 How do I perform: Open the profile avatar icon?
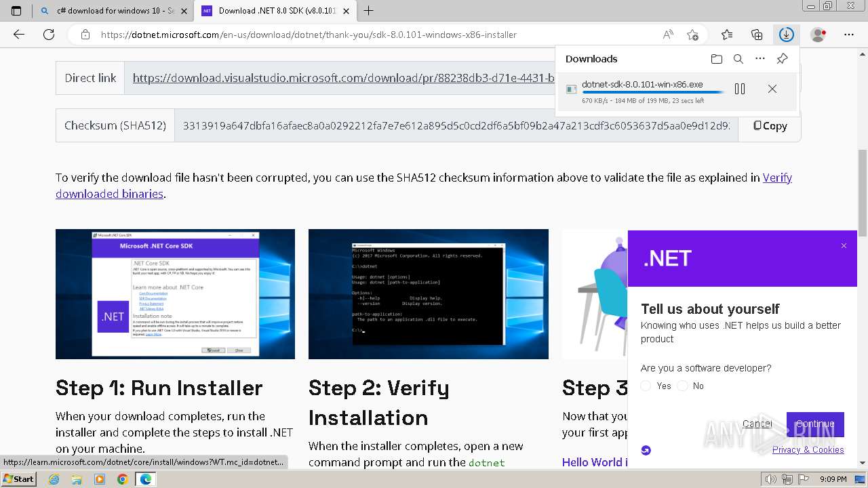click(818, 35)
